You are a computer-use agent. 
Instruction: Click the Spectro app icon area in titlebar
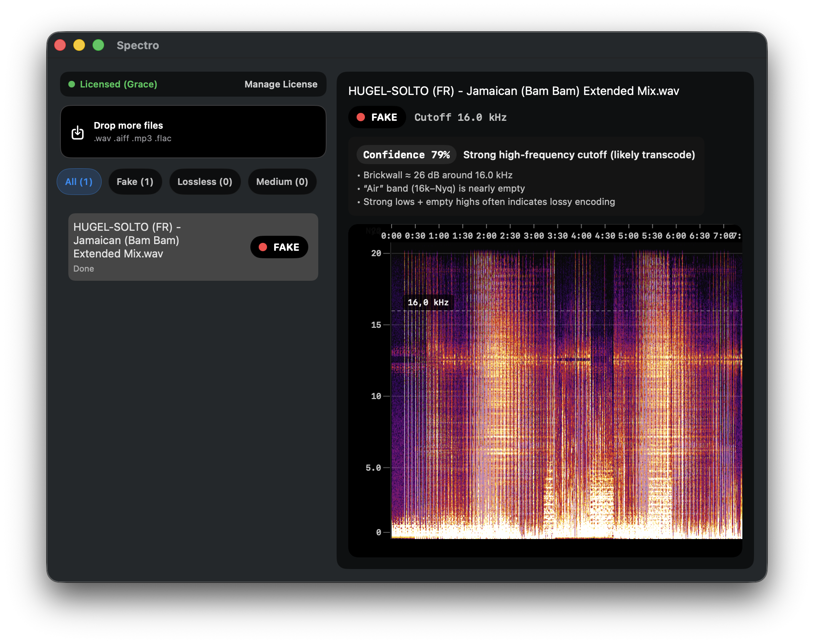[137, 45]
